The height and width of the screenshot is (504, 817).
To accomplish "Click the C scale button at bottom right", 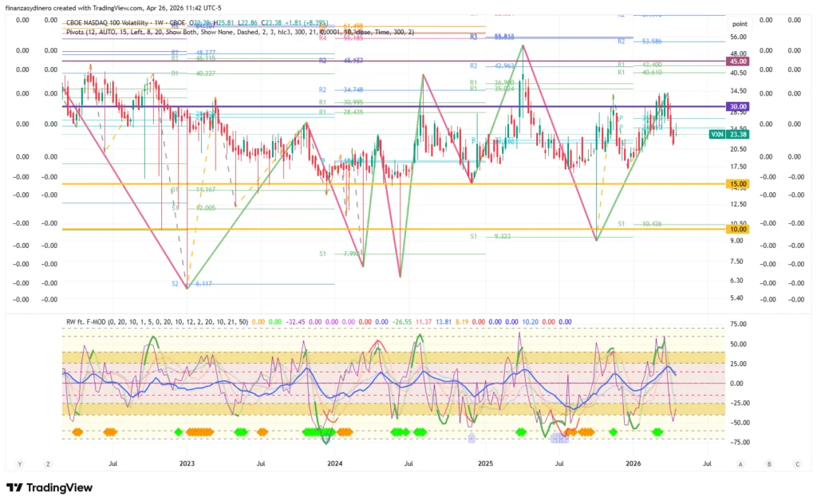I will tap(796, 463).
